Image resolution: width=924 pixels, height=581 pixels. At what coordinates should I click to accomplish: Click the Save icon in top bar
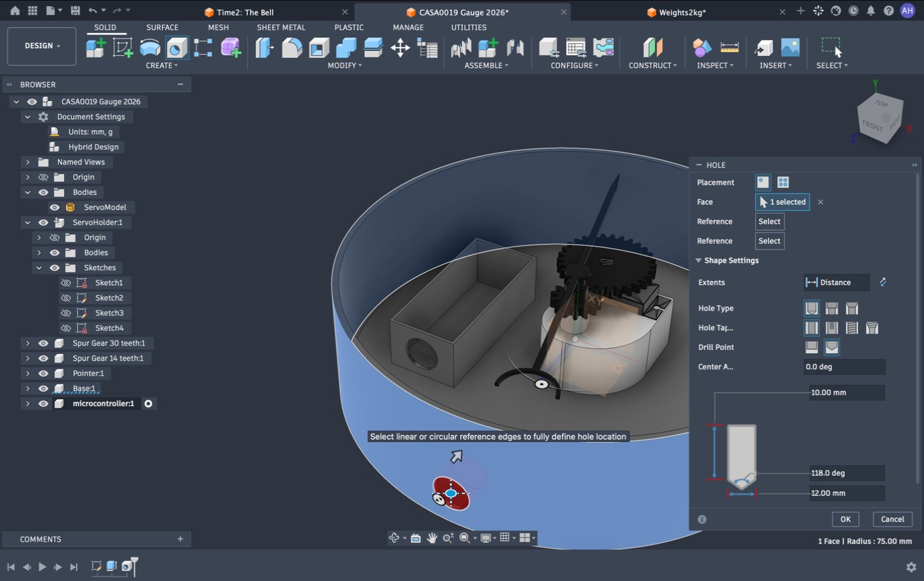click(x=75, y=11)
